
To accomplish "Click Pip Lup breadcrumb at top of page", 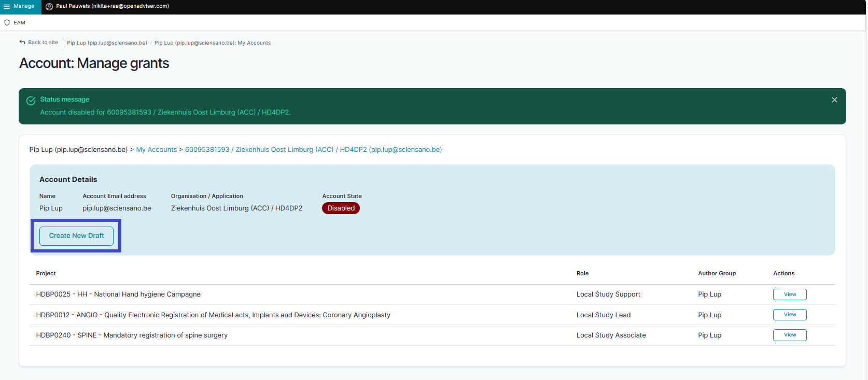I will [107, 43].
